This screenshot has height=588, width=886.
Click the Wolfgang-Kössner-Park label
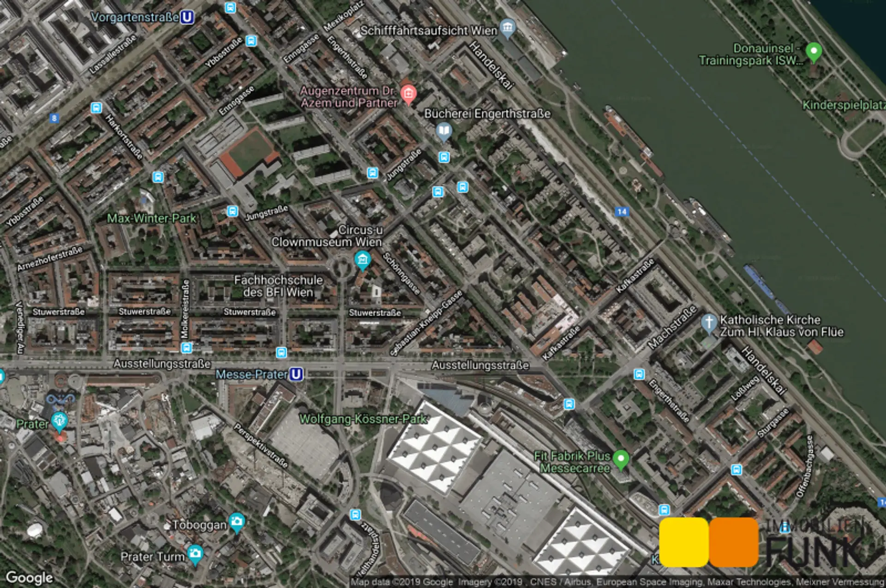click(363, 419)
